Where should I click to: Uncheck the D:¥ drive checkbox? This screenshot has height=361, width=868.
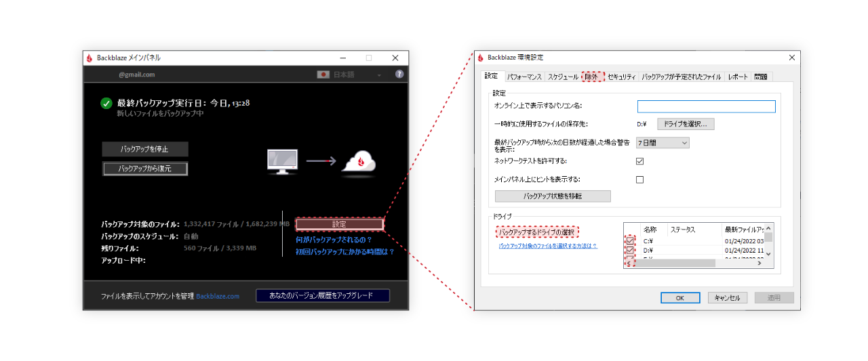tap(631, 250)
